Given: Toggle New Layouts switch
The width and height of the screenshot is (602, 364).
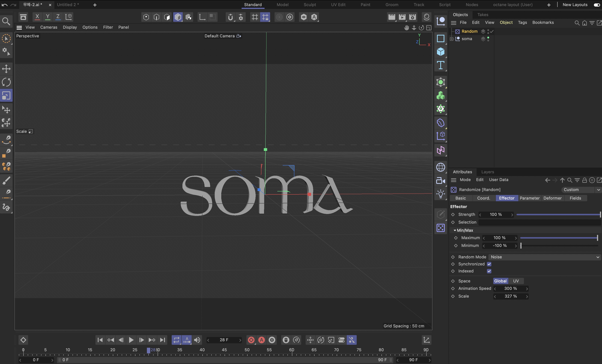Looking at the screenshot, I should click(x=597, y=5).
